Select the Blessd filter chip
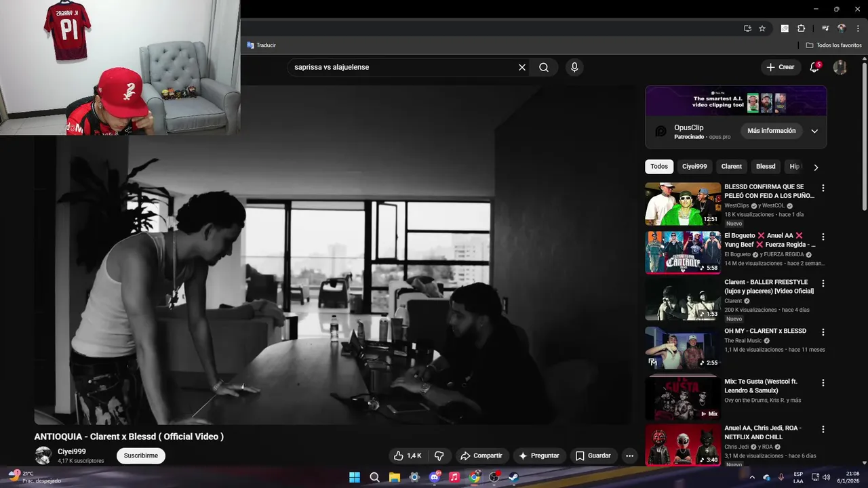868x488 pixels. [x=766, y=167]
